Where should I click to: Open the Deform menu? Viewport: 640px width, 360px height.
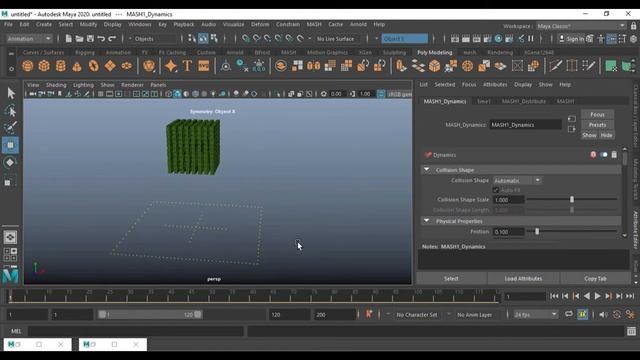(260, 24)
